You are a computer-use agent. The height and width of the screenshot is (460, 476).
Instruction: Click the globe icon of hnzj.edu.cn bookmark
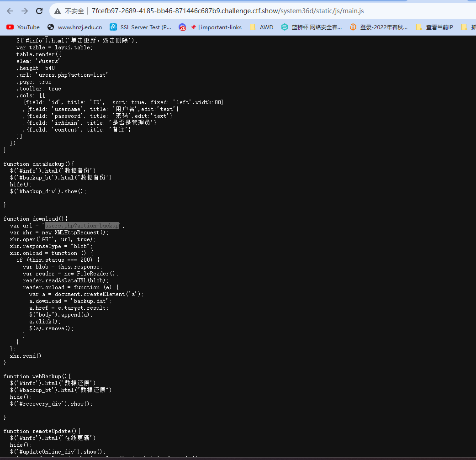51,27
